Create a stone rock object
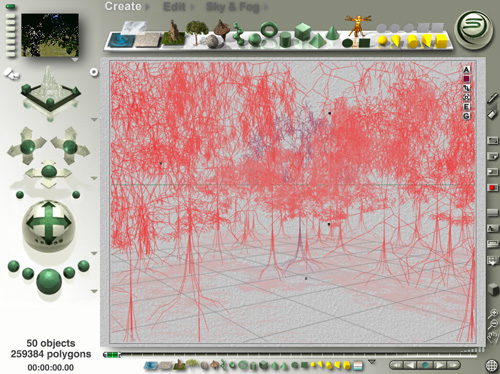 click(x=211, y=41)
